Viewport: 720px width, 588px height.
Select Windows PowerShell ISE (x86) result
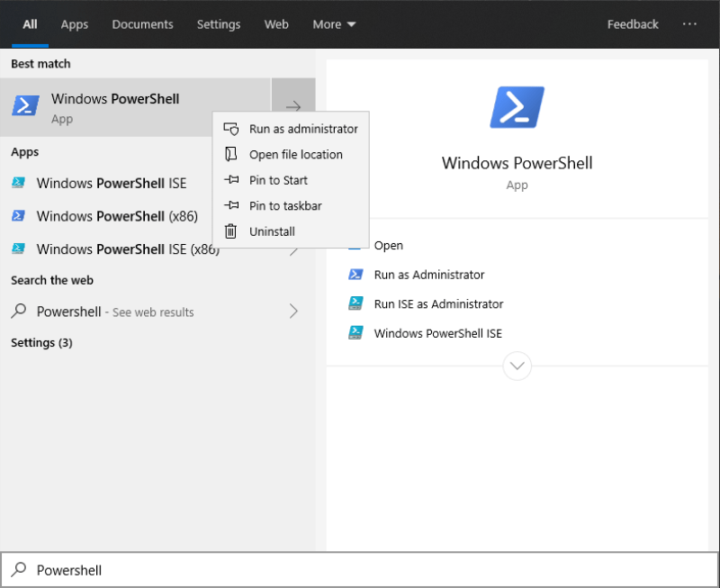[x=128, y=249]
